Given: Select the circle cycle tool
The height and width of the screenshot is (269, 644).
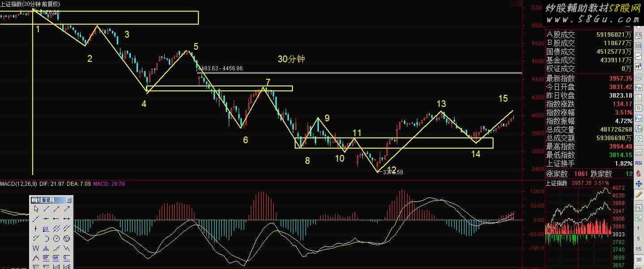Looking at the screenshot, I should 56,238.
